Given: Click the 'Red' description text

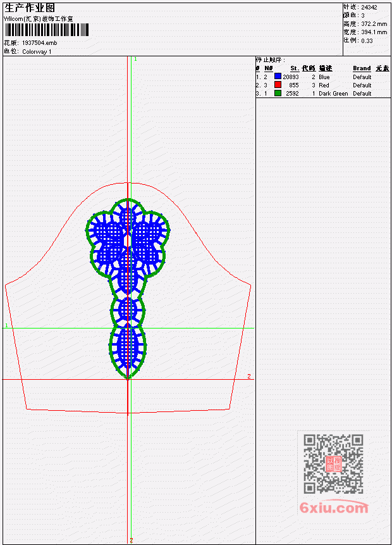Looking at the screenshot, I should [324, 85].
